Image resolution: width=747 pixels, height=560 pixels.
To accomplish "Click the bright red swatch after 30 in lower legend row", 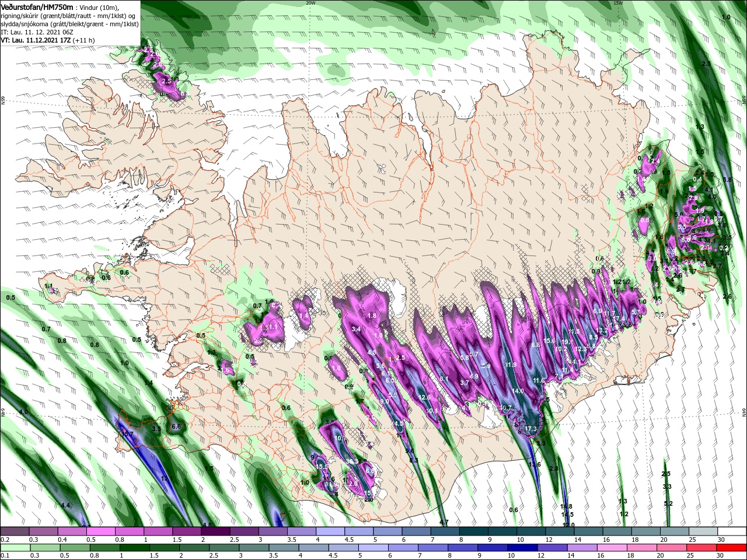I will point(732,548).
